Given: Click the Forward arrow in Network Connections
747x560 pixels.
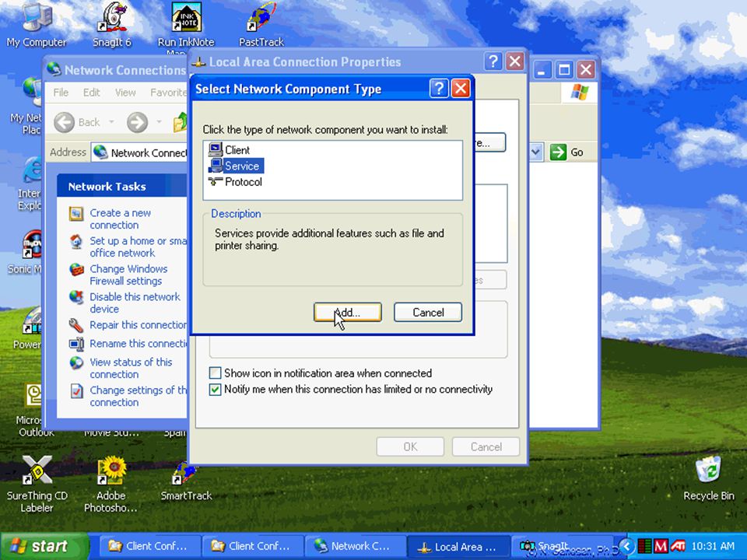Looking at the screenshot, I should pos(137,122).
